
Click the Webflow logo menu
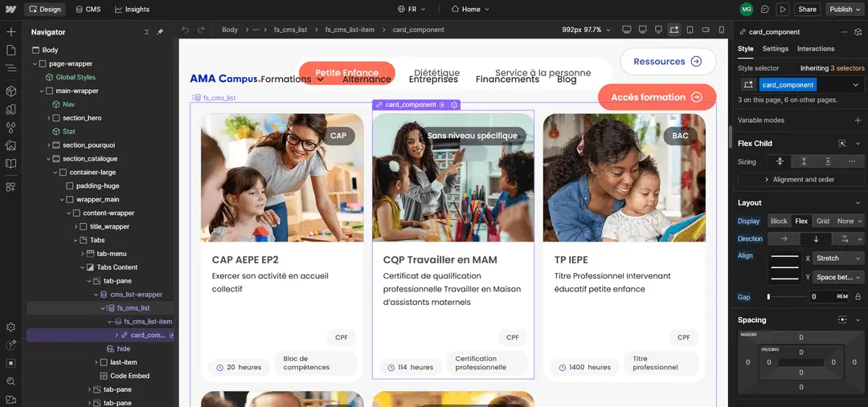click(10, 10)
